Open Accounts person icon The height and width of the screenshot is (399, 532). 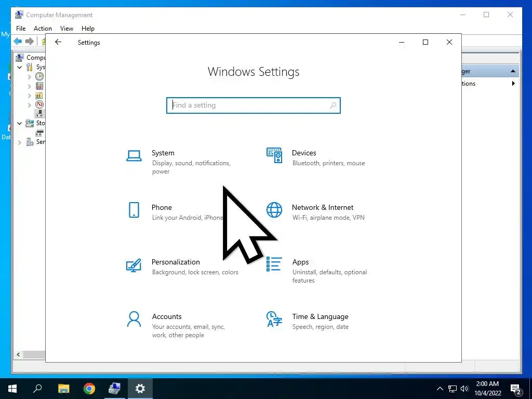134,319
